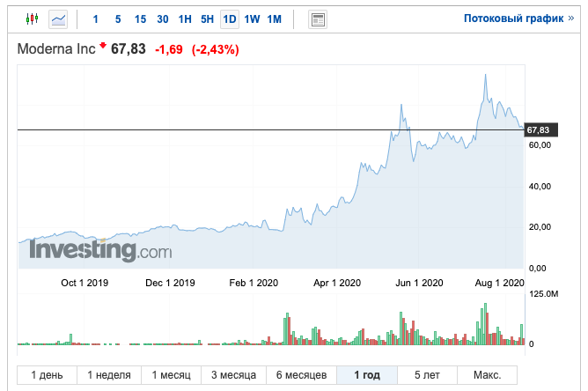
Task: Choose the 5H interval
Action: click(x=207, y=19)
